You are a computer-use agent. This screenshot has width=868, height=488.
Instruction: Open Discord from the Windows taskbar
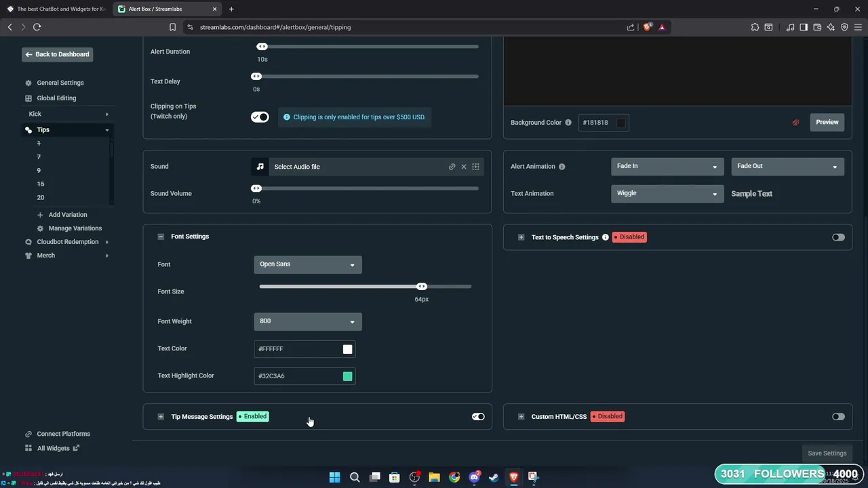[474, 477]
